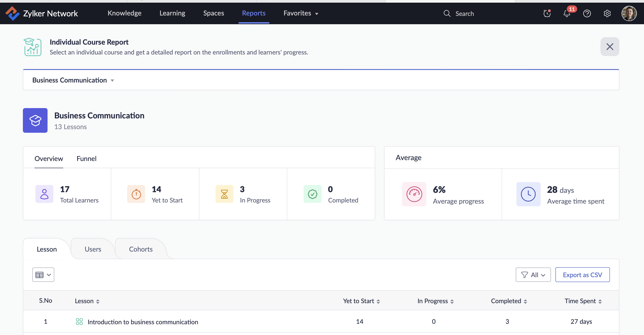Open the notifications bell icon
Screen dimensions: 644x335
pyautogui.click(x=567, y=13)
